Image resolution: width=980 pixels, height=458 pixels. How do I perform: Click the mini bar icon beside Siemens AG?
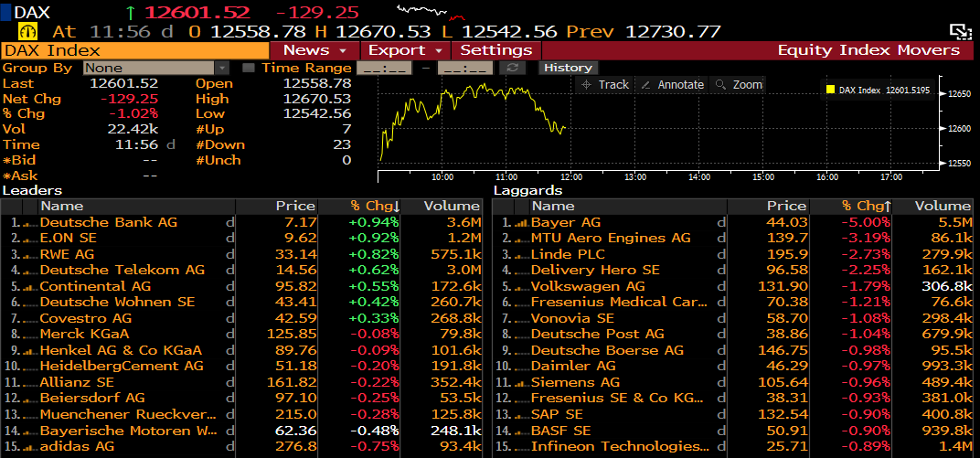[x=521, y=382]
